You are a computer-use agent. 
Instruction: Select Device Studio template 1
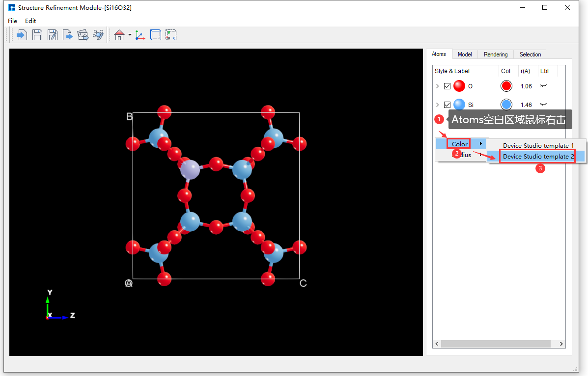click(538, 145)
